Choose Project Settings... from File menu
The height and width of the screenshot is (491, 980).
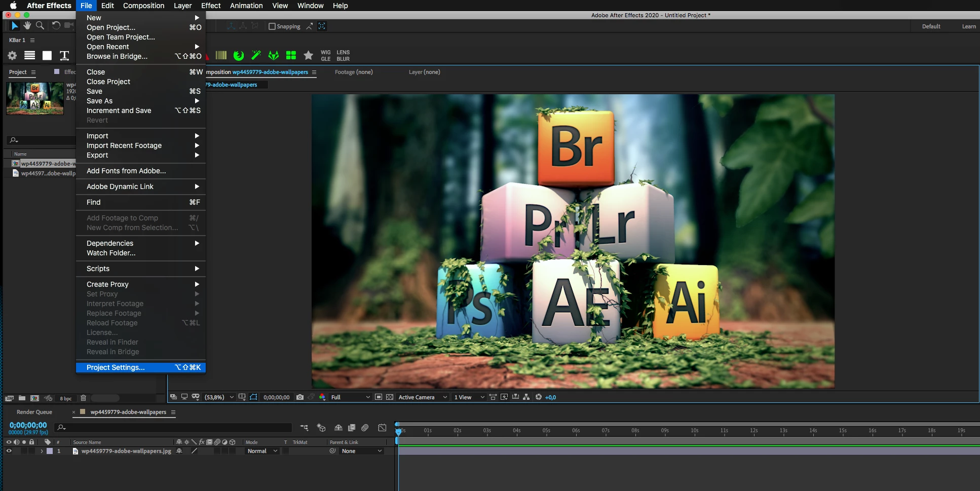tap(141, 367)
